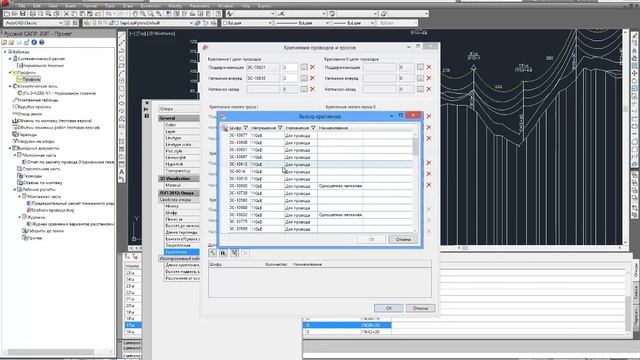Select the Polyline tool in draw toolbar
Image resolution: width=640 pixels, height=360 pixels.
coord(122,51)
